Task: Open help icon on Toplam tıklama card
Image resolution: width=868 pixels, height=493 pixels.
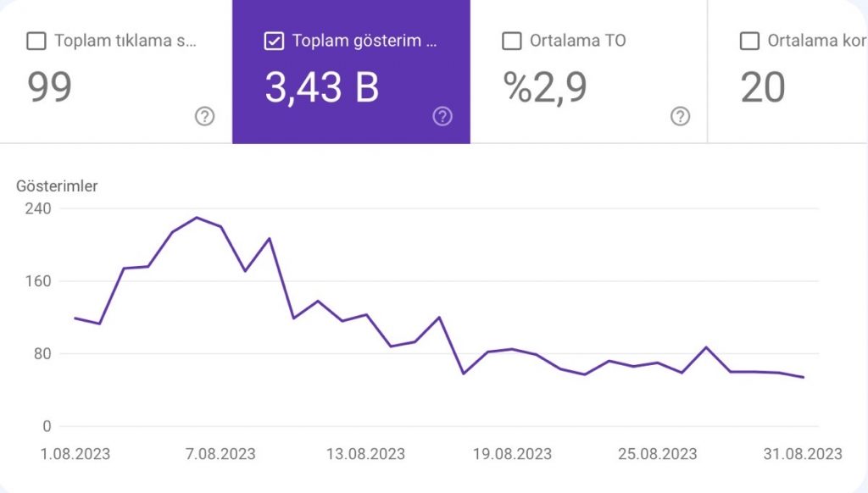Action: coord(204,117)
